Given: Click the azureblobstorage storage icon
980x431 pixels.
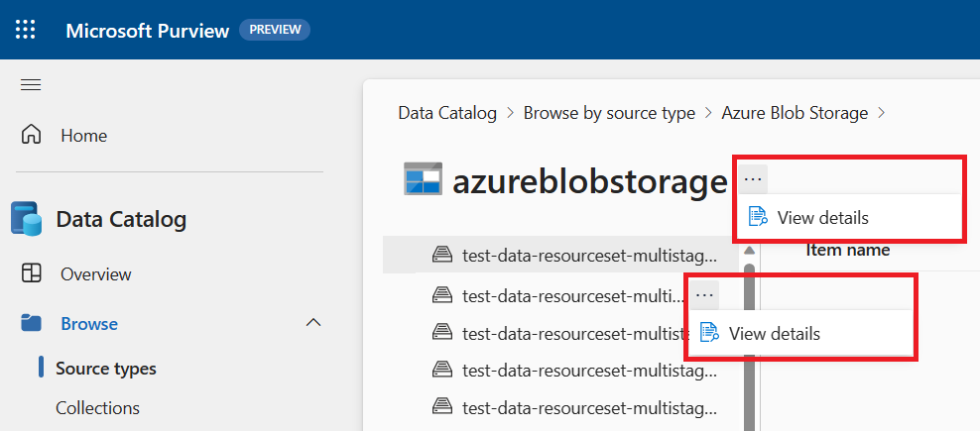Looking at the screenshot, I should (x=423, y=179).
